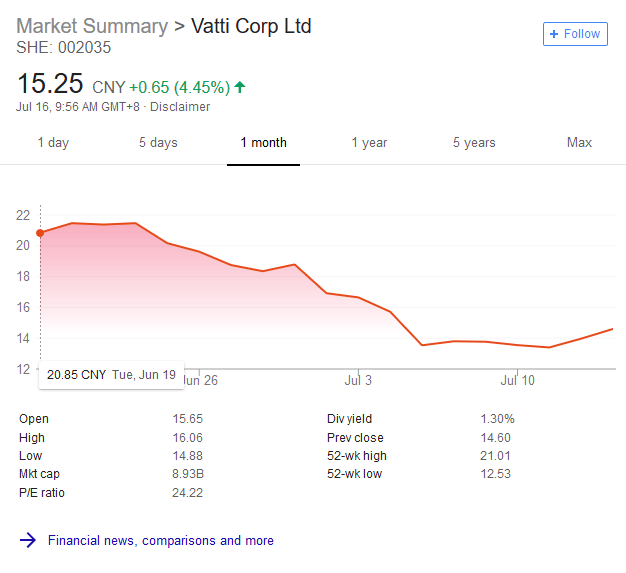Open Financial news, comparisons and more link
Screen dimensions: 626x573
pyautogui.click(x=161, y=540)
